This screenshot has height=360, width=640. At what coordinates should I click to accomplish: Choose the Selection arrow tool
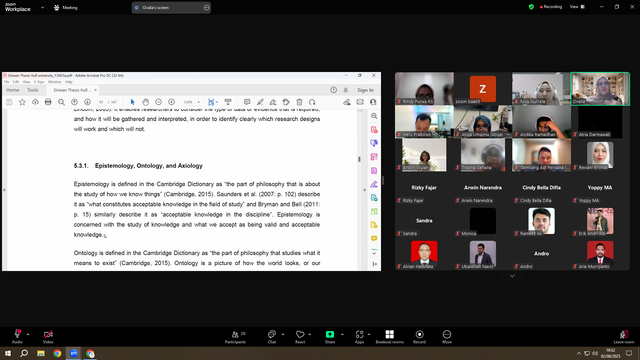pyautogui.click(x=132, y=102)
